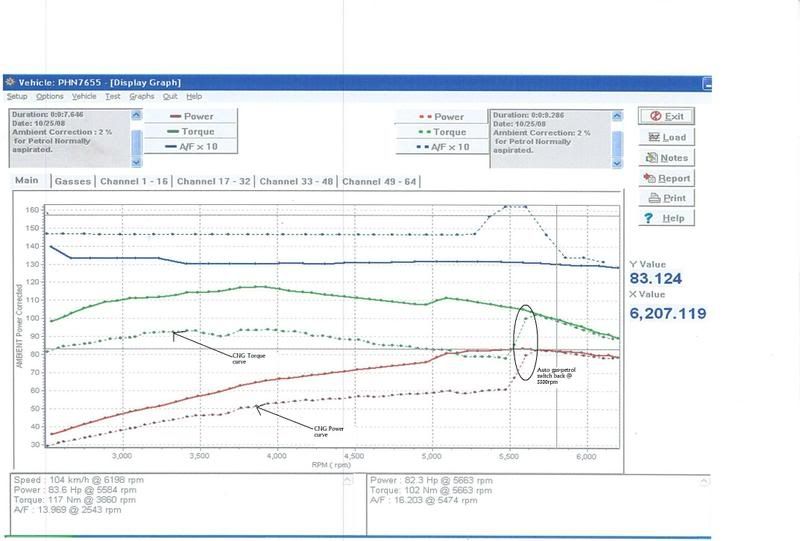Open the Channel 17 - 32 tab

click(x=214, y=181)
